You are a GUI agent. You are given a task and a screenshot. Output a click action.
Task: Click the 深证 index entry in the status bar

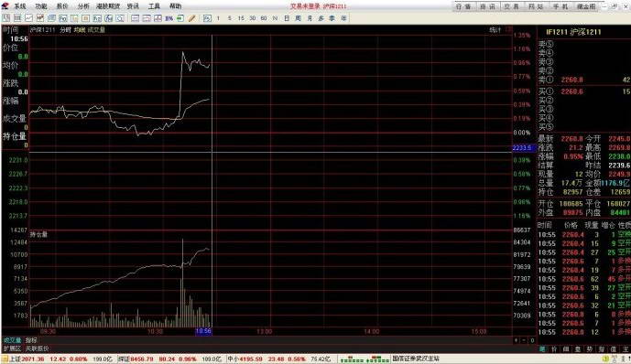pyautogui.click(x=169, y=359)
